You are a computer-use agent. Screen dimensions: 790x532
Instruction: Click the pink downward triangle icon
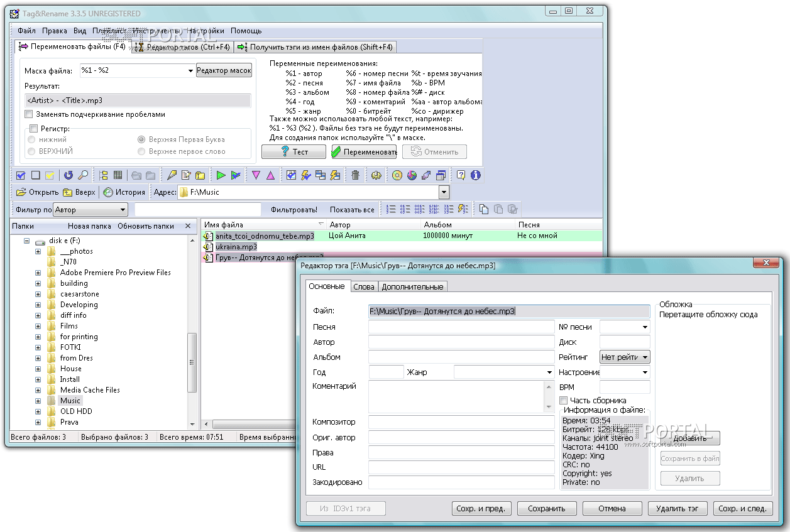(x=256, y=175)
